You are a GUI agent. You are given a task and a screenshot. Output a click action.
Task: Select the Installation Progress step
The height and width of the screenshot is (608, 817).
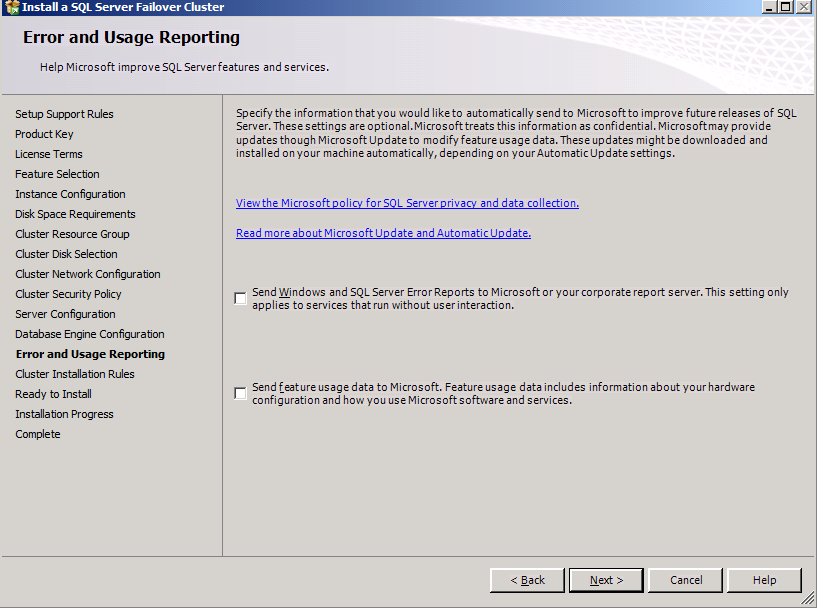pos(64,414)
